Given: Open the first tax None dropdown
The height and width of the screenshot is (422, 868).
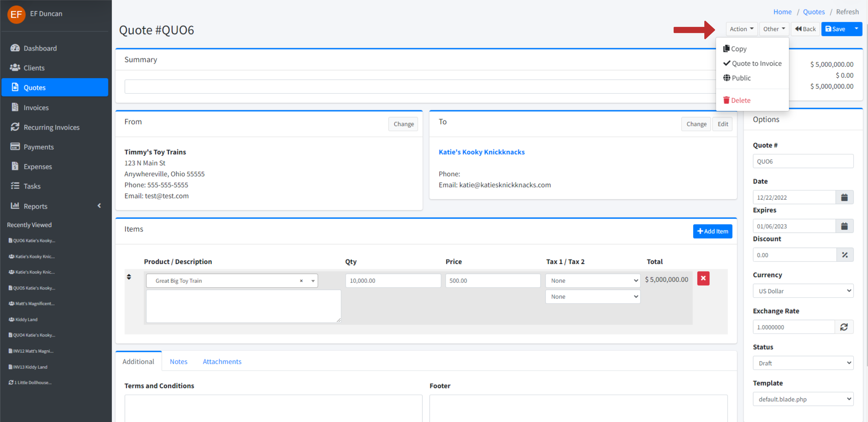Looking at the screenshot, I should click(592, 280).
